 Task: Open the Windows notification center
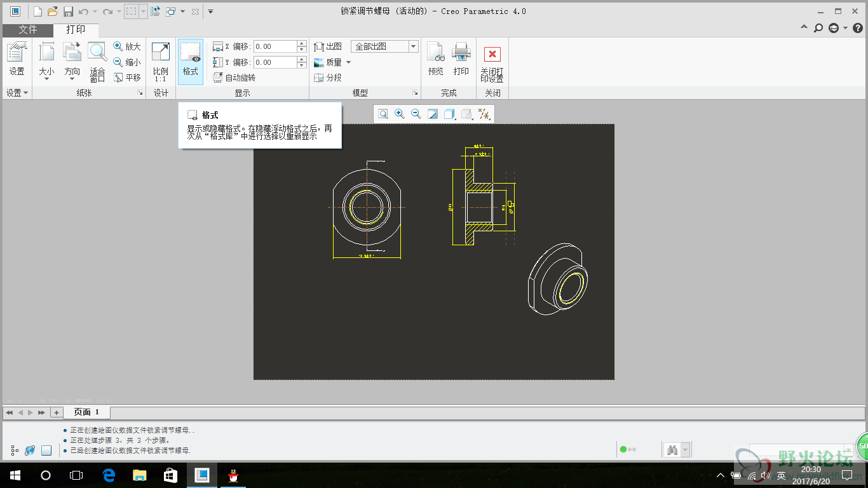tap(847, 475)
